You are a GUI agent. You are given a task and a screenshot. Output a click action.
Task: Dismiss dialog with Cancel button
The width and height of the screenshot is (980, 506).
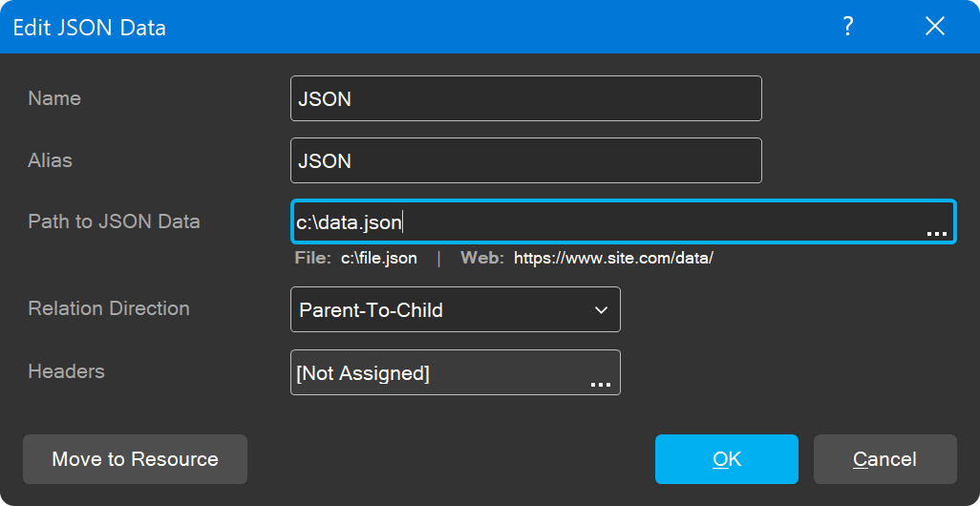coord(885,459)
